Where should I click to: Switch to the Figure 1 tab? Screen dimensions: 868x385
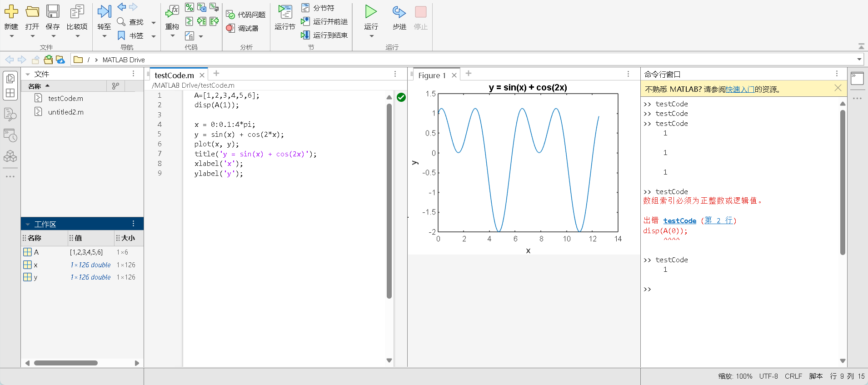(432, 75)
